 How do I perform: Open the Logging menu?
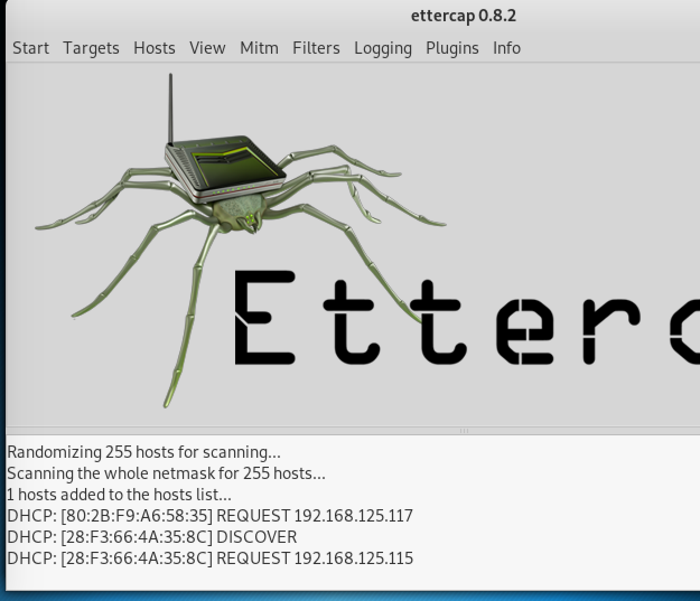pos(382,48)
